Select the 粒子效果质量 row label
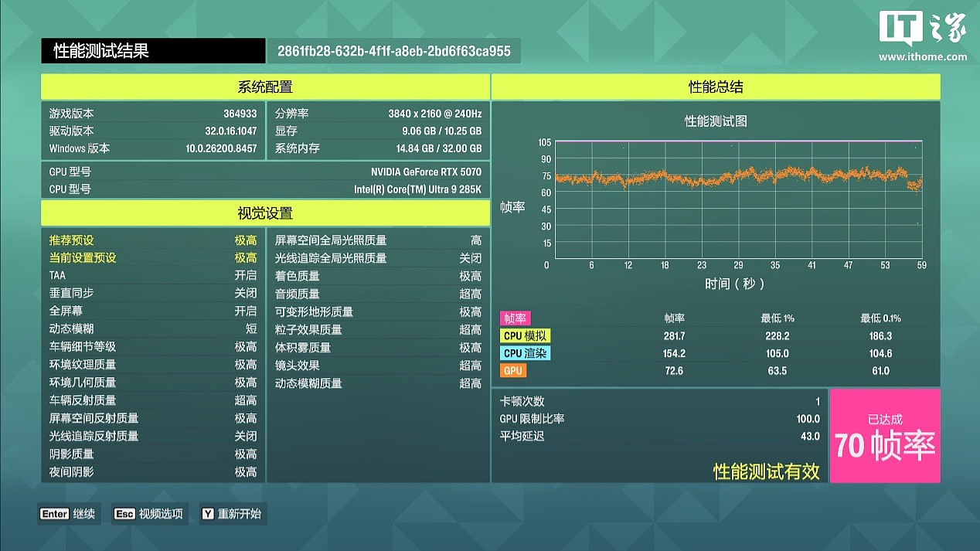Image resolution: width=980 pixels, height=551 pixels. 308,329
